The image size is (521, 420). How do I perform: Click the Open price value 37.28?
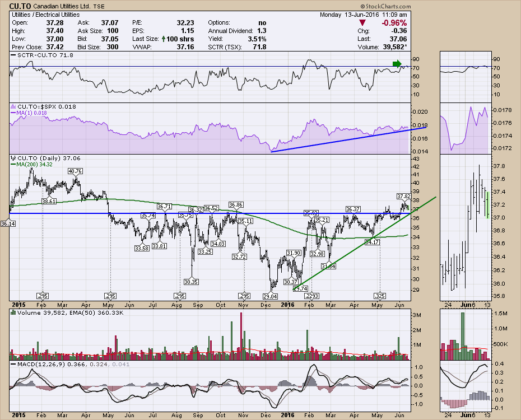tap(55, 22)
